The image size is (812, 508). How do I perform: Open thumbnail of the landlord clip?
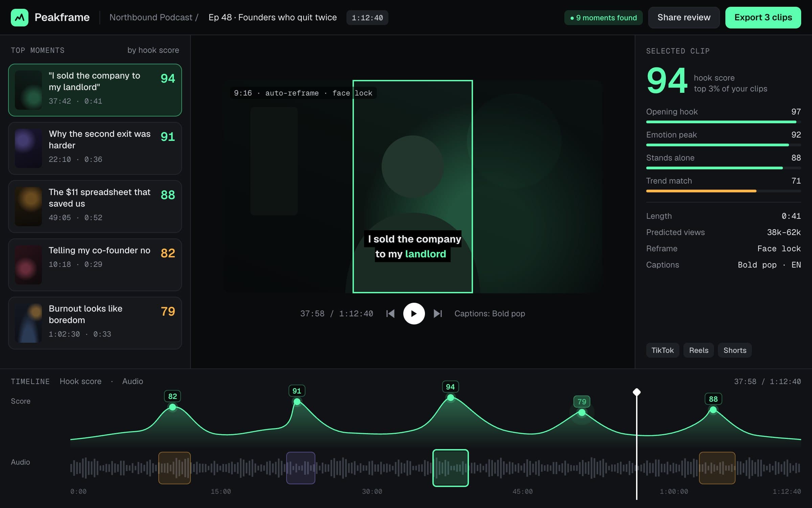point(28,90)
